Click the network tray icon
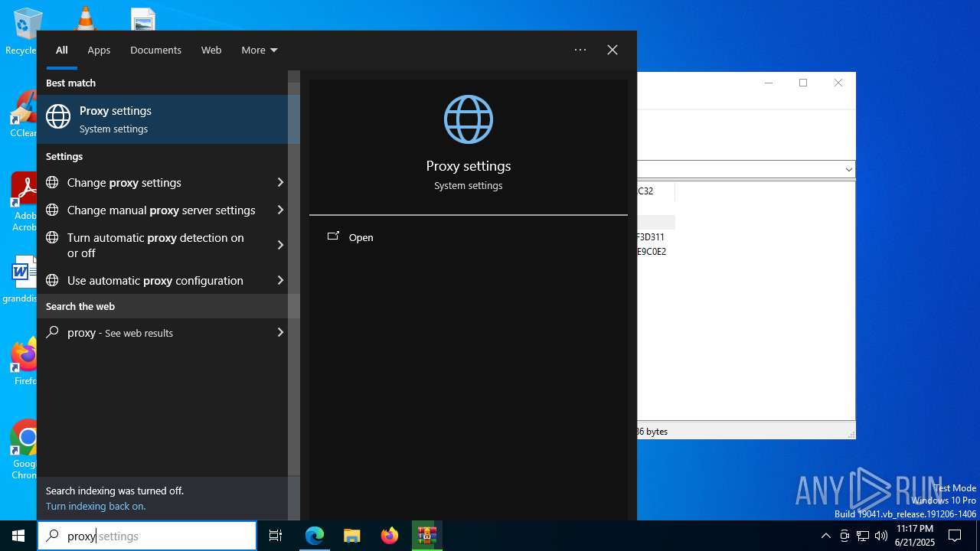Screen dimensions: 980x551 863,536
